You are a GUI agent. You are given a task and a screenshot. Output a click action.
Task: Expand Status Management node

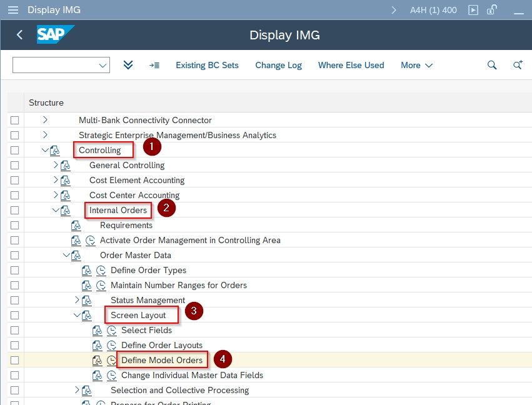tap(77, 299)
